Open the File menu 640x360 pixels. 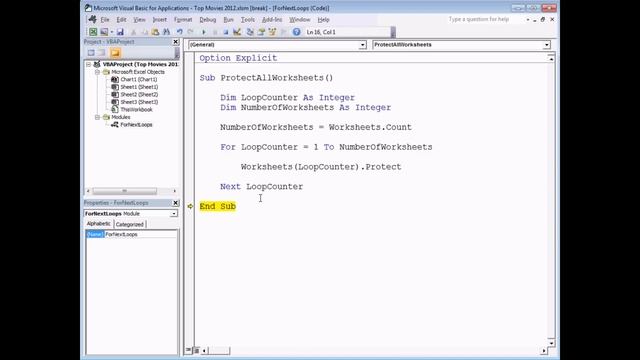[x=105, y=20]
